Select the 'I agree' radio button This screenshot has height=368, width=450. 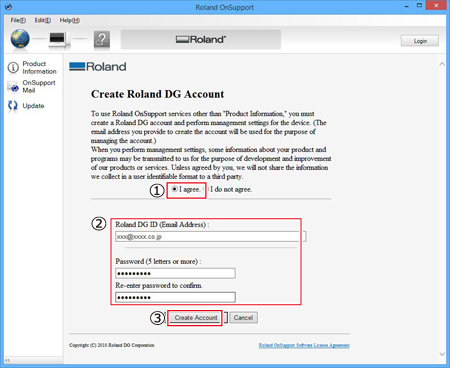[174, 189]
